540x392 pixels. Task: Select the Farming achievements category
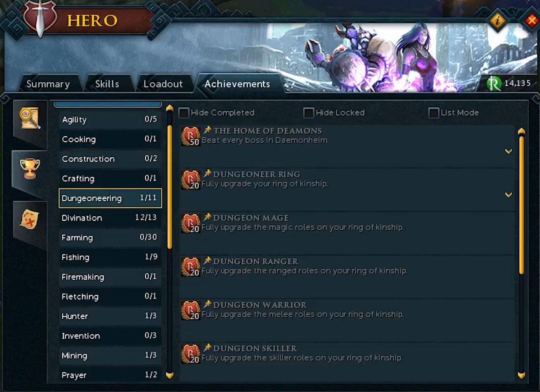(x=110, y=237)
